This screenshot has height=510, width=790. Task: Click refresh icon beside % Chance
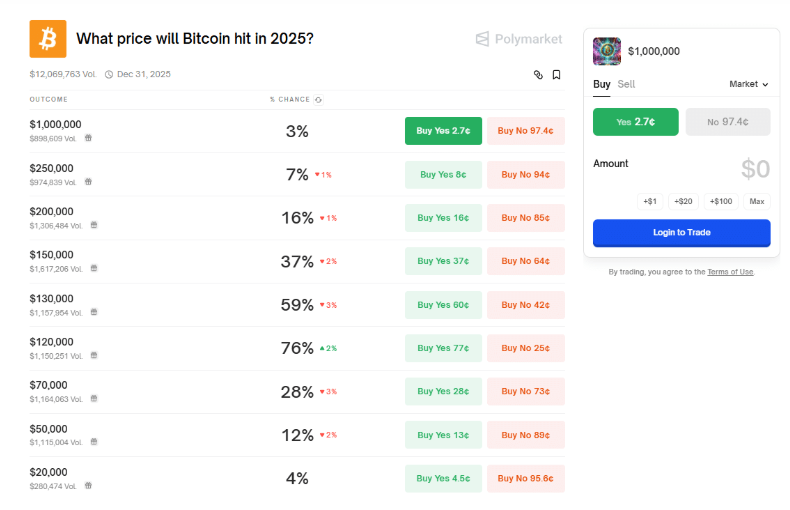click(x=318, y=100)
